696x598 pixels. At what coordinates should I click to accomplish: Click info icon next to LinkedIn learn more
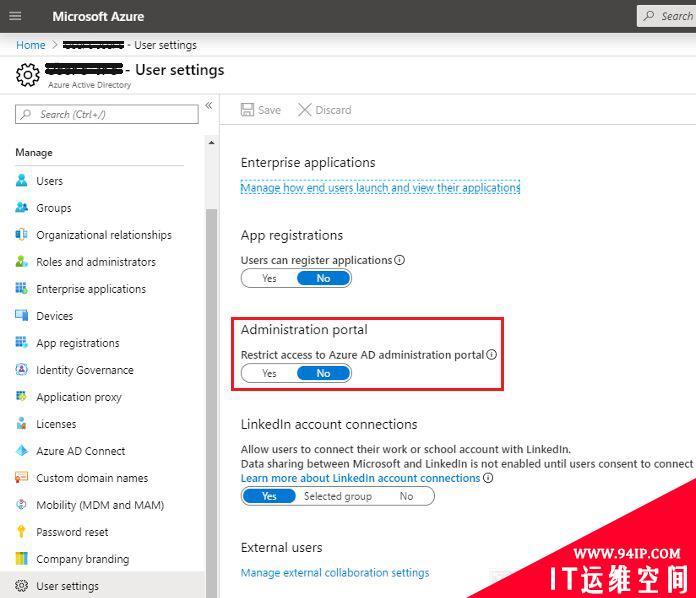[488, 478]
